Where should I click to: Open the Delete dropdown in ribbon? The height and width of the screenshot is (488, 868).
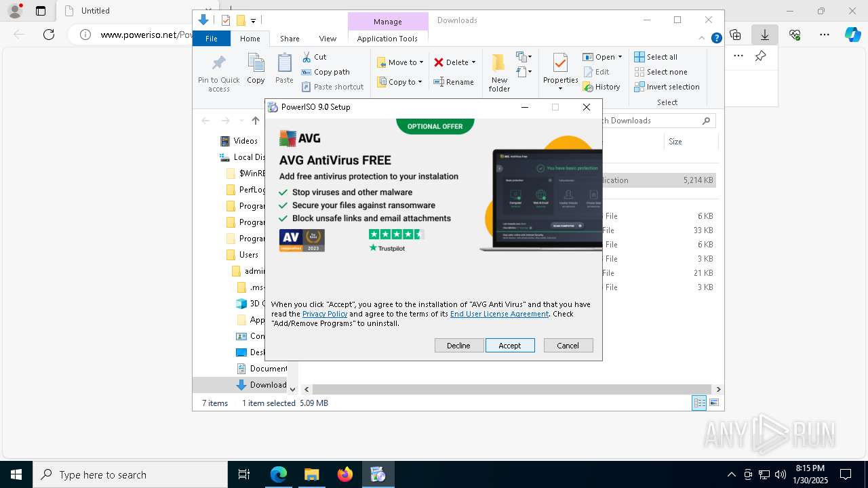(454, 62)
